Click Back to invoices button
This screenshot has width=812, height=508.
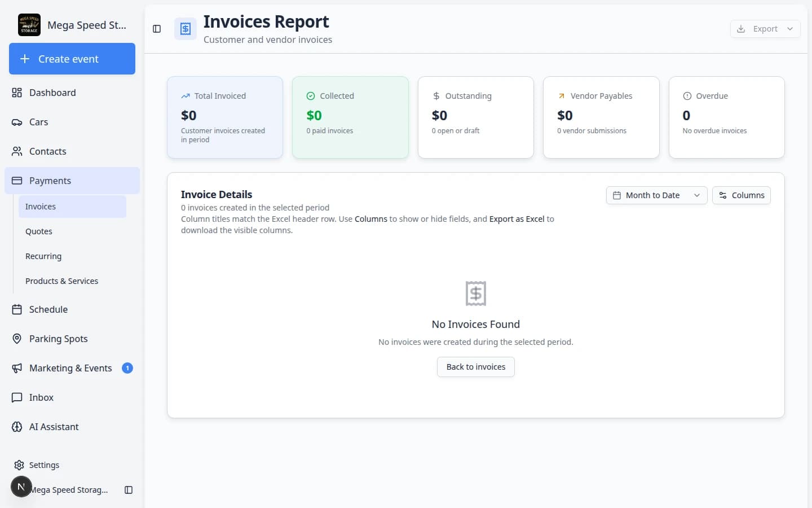coord(476,367)
